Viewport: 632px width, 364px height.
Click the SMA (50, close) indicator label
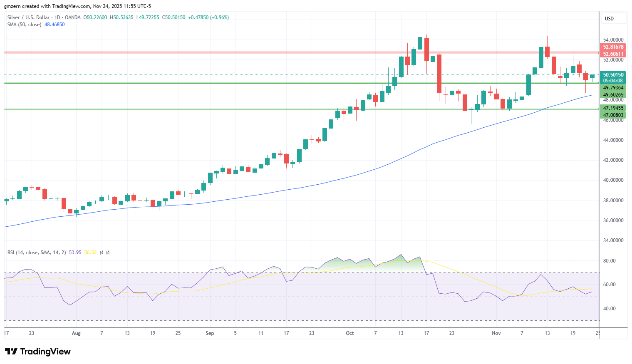pos(24,25)
